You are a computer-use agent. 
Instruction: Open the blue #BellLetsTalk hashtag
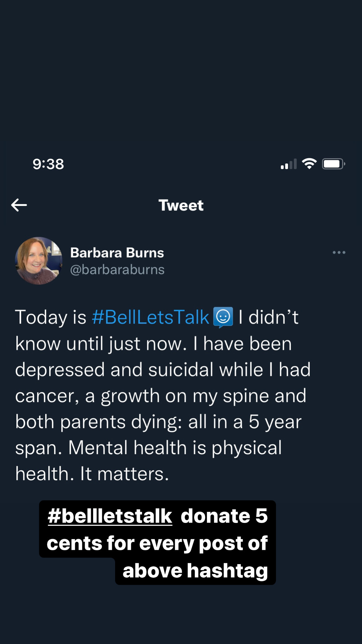click(x=150, y=317)
